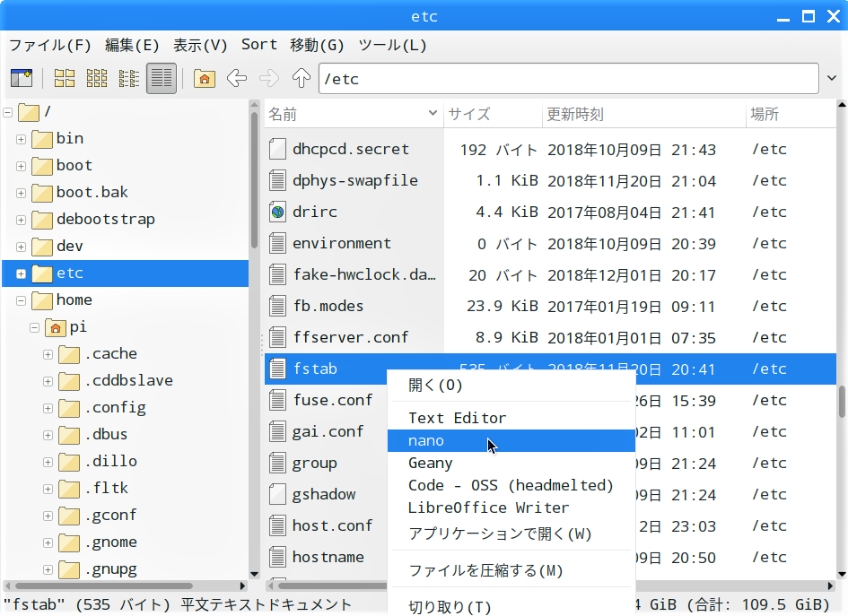Viewport: 848px width, 616px height.
Task: Click the drirc globe file icon
Action: [277, 212]
